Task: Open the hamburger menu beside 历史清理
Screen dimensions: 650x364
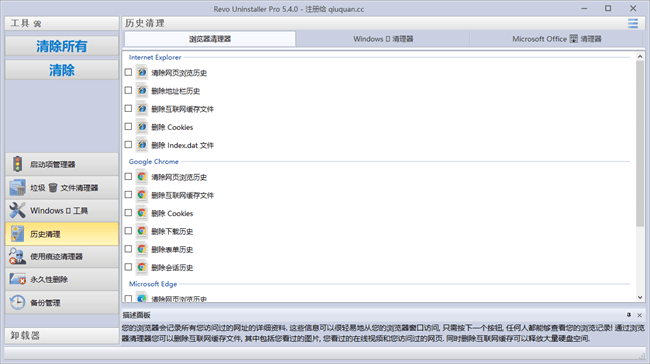Action: [633, 24]
